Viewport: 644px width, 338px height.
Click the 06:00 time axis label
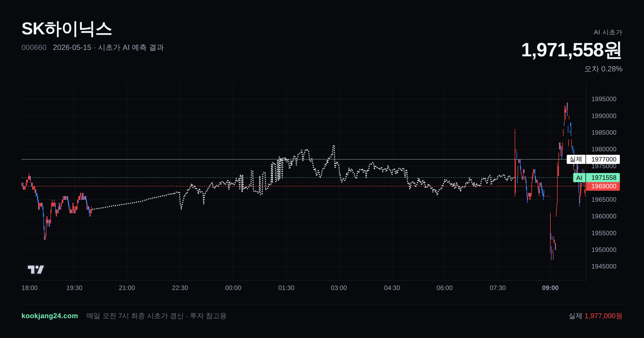(x=445, y=288)
